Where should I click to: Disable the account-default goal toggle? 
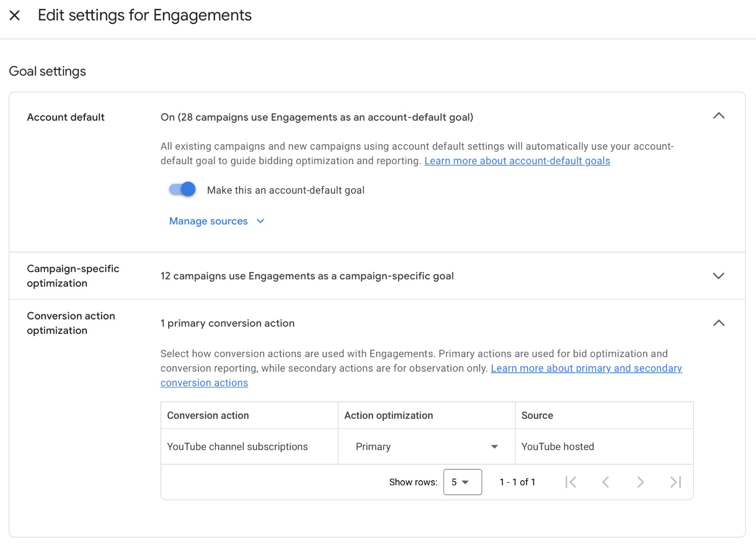(182, 189)
